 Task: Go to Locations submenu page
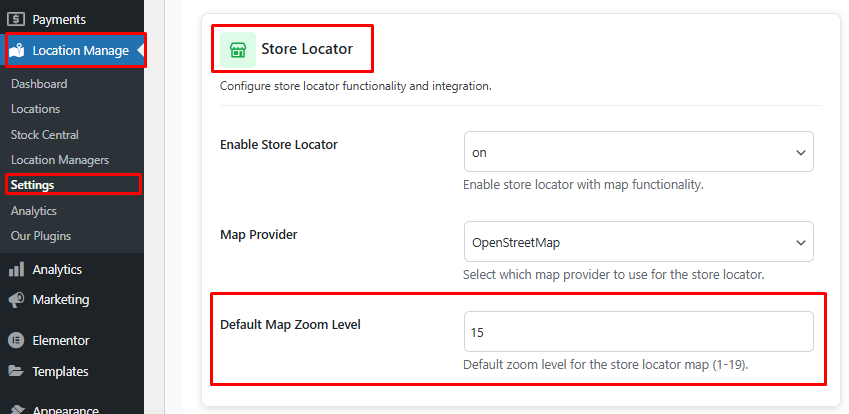[x=36, y=109]
